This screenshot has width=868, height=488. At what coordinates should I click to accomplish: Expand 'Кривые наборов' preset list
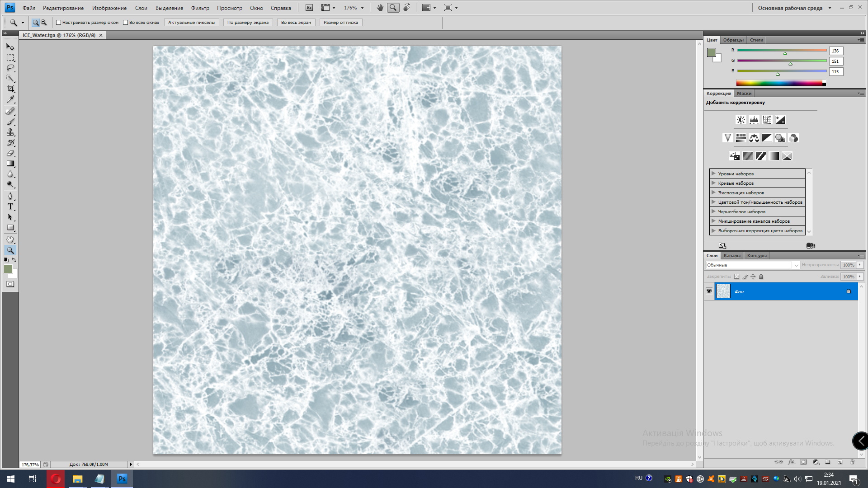click(x=713, y=183)
